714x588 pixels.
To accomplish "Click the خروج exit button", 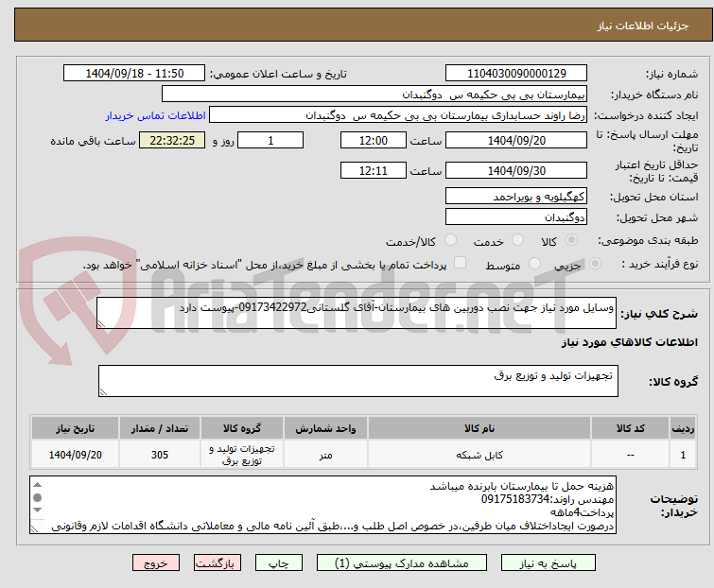I will [156, 563].
